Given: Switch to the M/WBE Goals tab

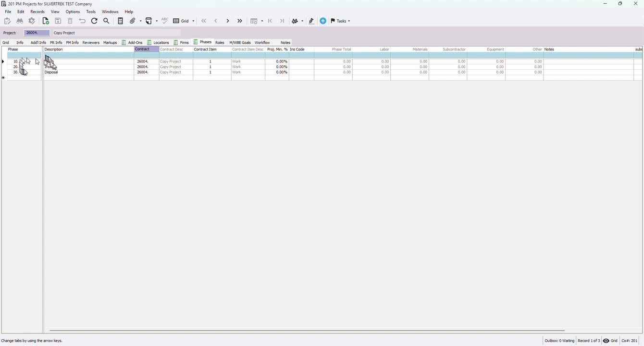Looking at the screenshot, I should [x=240, y=43].
